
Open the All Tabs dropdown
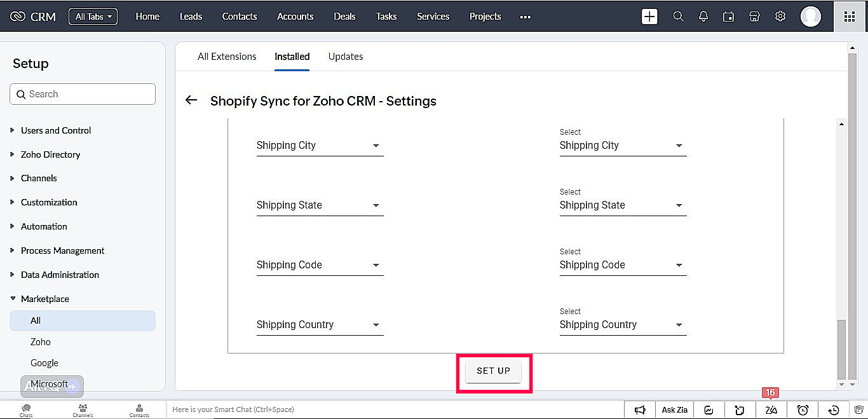tap(93, 17)
